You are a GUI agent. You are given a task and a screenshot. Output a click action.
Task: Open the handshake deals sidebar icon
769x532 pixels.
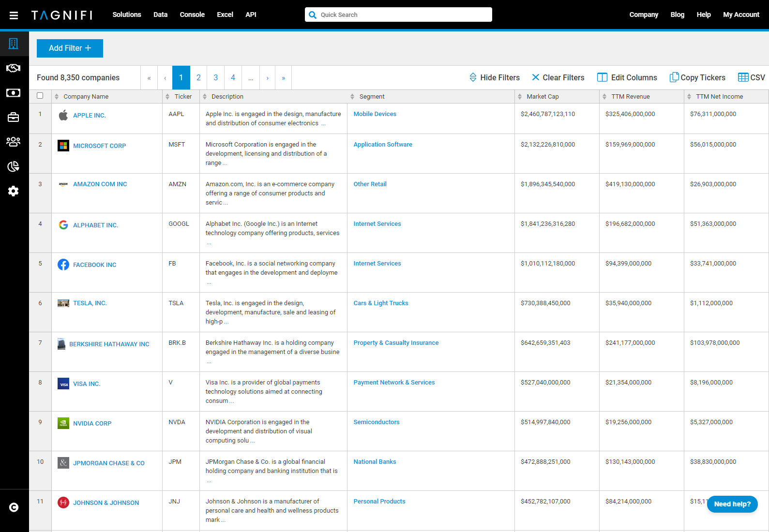pyautogui.click(x=14, y=68)
